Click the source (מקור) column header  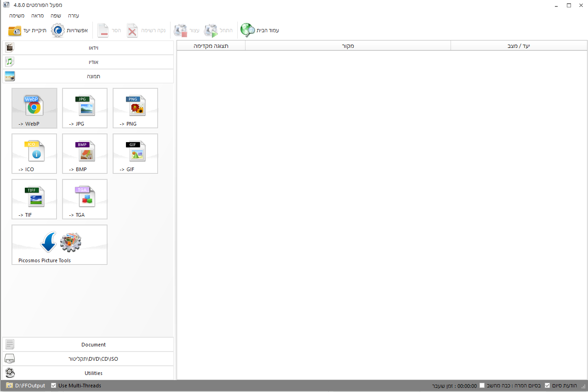[x=348, y=46]
